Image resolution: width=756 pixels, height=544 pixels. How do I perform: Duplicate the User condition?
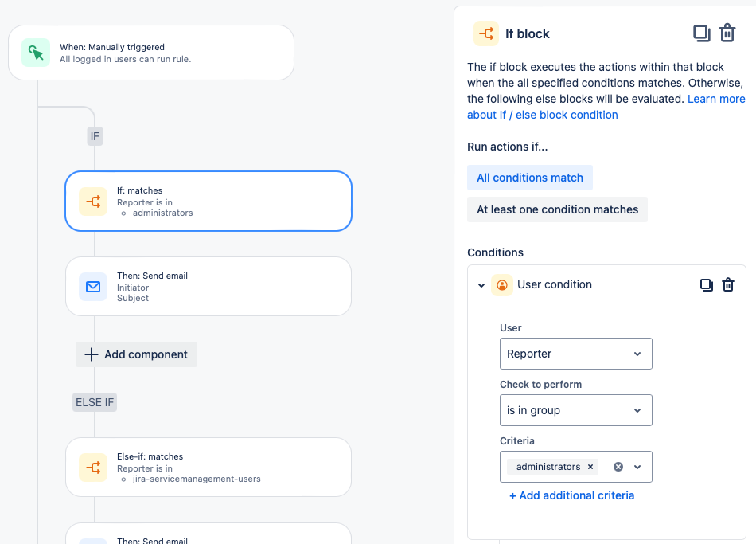(x=706, y=285)
